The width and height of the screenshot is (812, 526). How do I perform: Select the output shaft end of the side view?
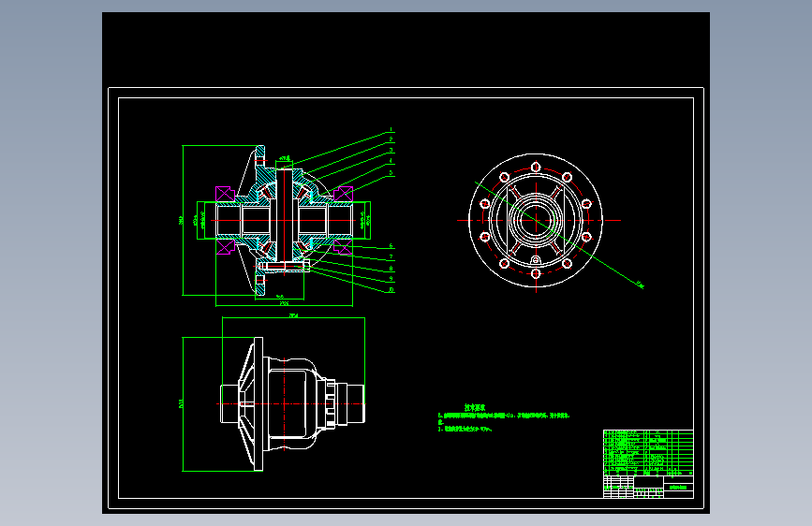click(x=356, y=403)
